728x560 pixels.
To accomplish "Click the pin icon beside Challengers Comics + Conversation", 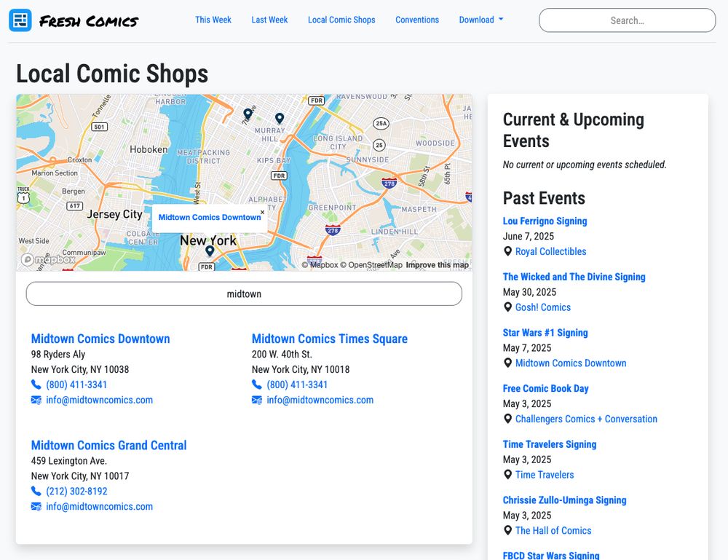I will point(508,419).
